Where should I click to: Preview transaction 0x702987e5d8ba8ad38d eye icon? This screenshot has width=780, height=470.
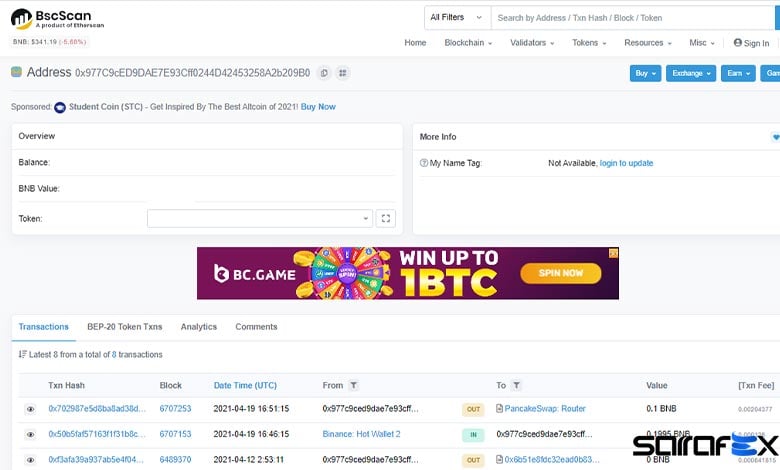click(x=30, y=409)
